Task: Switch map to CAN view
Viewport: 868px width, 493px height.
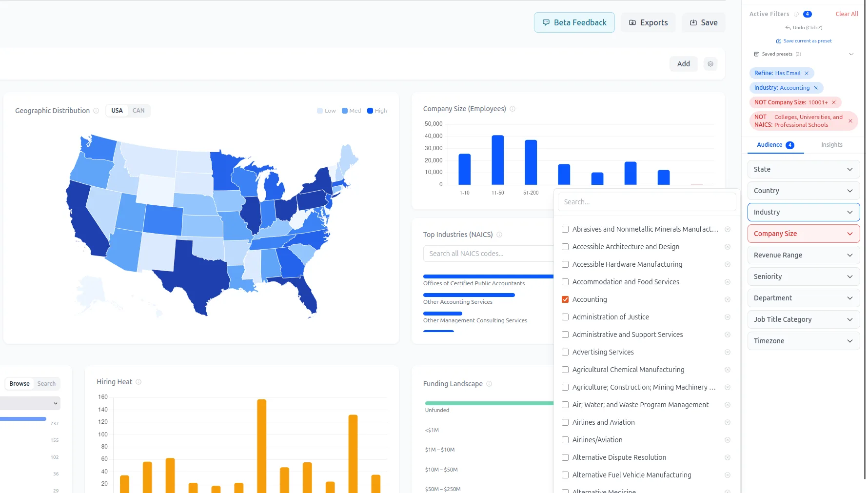Action: tap(138, 111)
